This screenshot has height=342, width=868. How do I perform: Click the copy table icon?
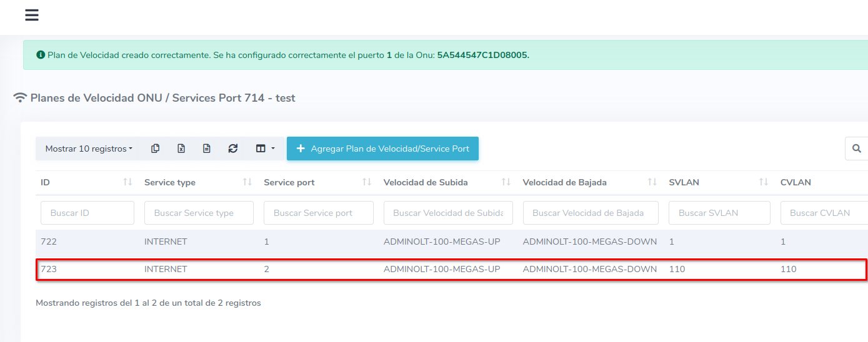pos(156,149)
